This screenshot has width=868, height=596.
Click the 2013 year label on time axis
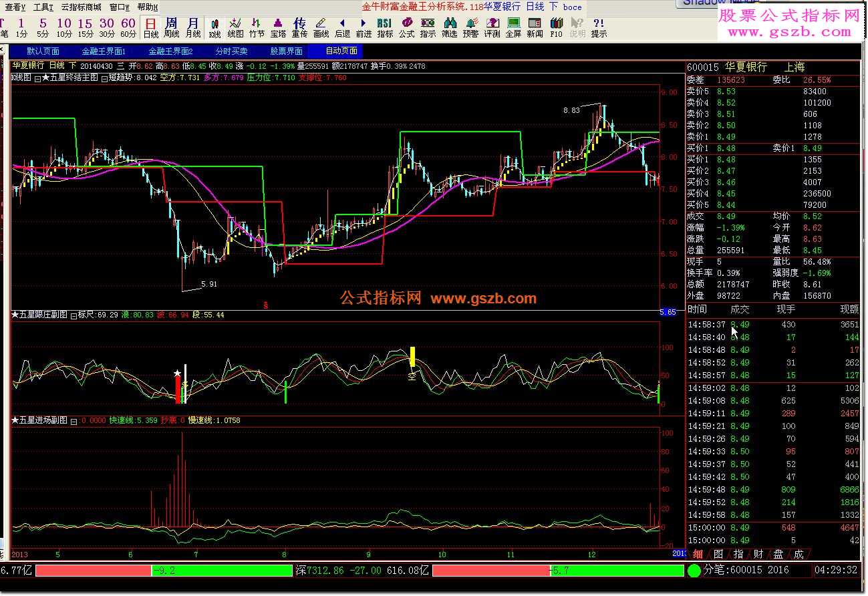(x=19, y=555)
